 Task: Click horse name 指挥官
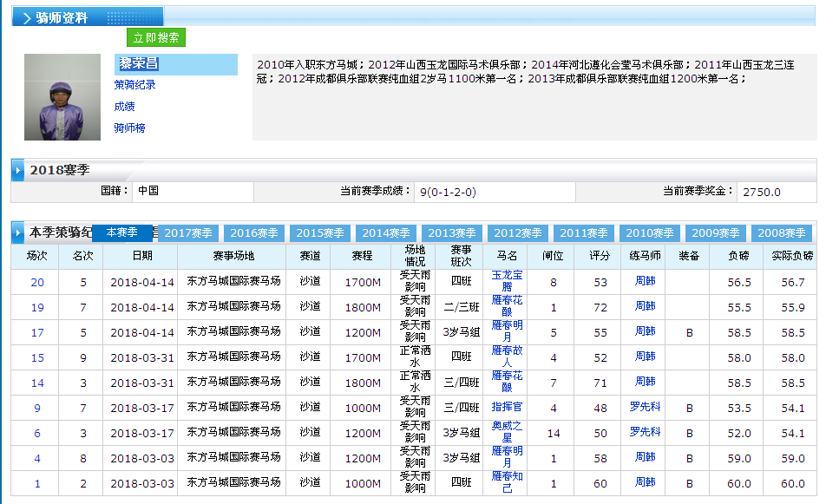(x=508, y=407)
